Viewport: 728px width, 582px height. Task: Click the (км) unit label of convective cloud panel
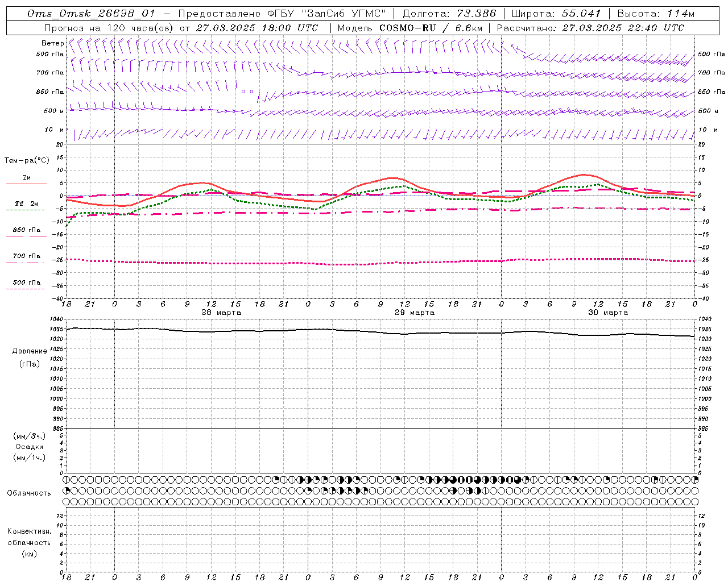(29, 554)
